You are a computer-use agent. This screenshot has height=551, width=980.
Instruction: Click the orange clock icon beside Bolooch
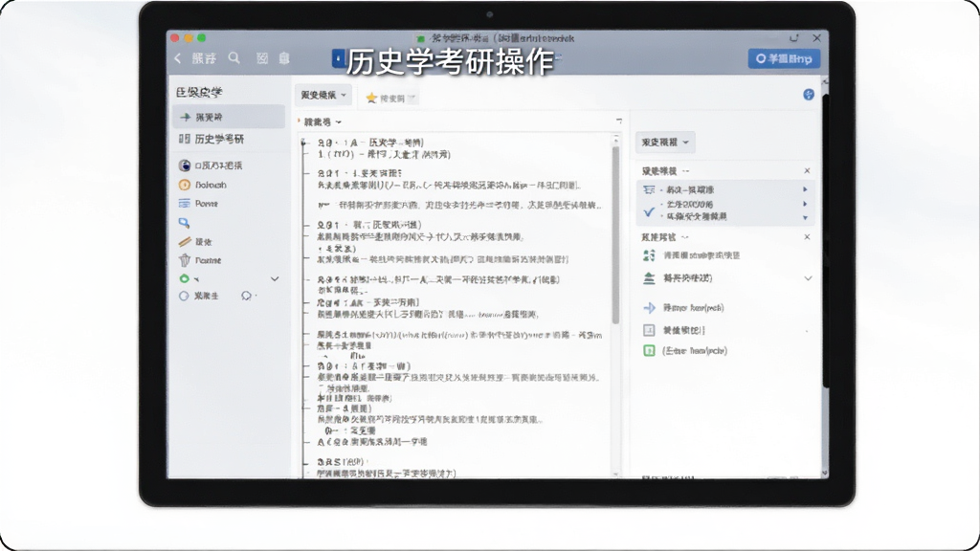click(185, 185)
